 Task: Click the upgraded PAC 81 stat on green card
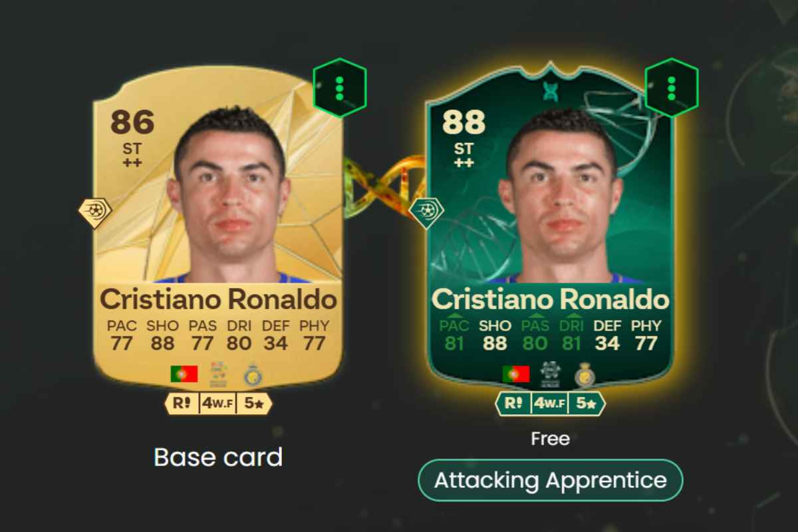click(x=454, y=335)
